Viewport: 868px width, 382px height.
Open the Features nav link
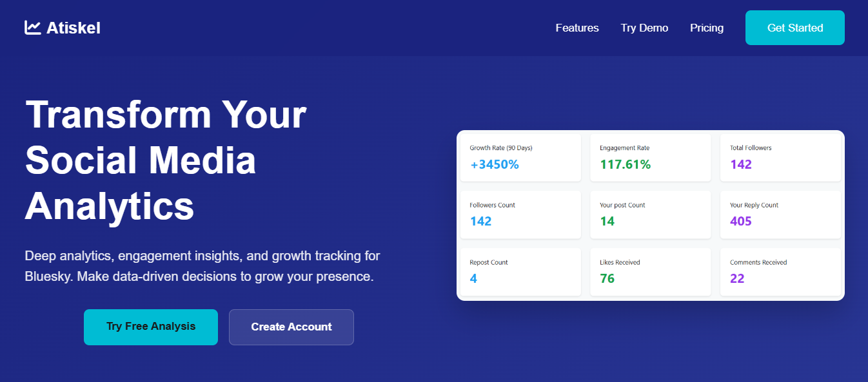click(577, 28)
